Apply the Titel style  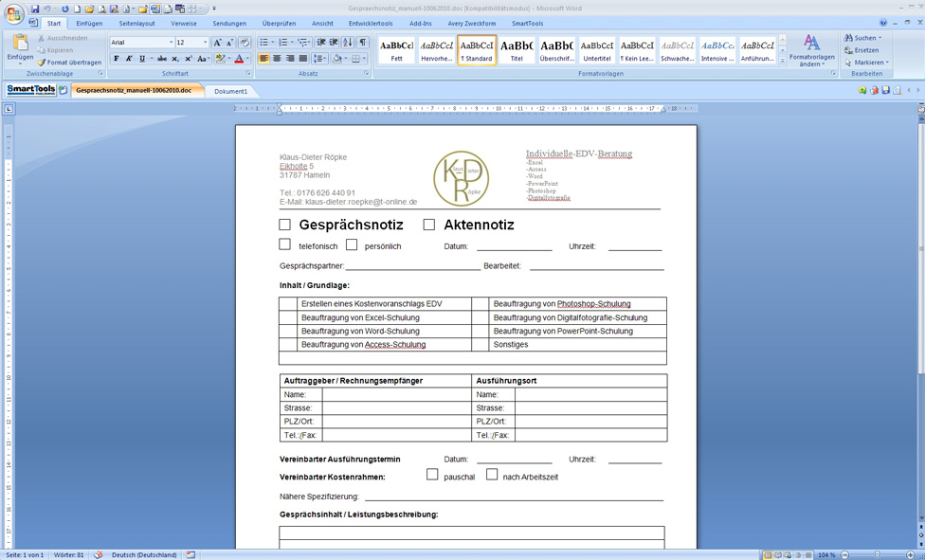coord(517,50)
